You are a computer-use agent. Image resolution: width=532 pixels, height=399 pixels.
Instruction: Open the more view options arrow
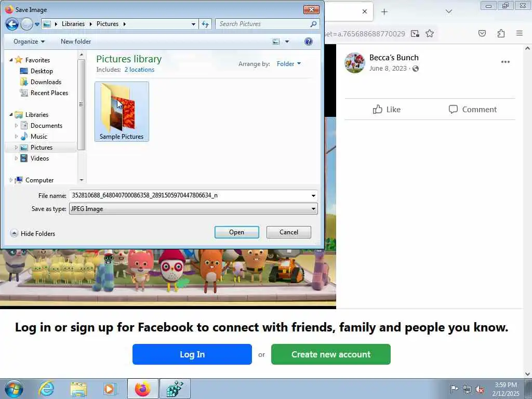(x=287, y=42)
